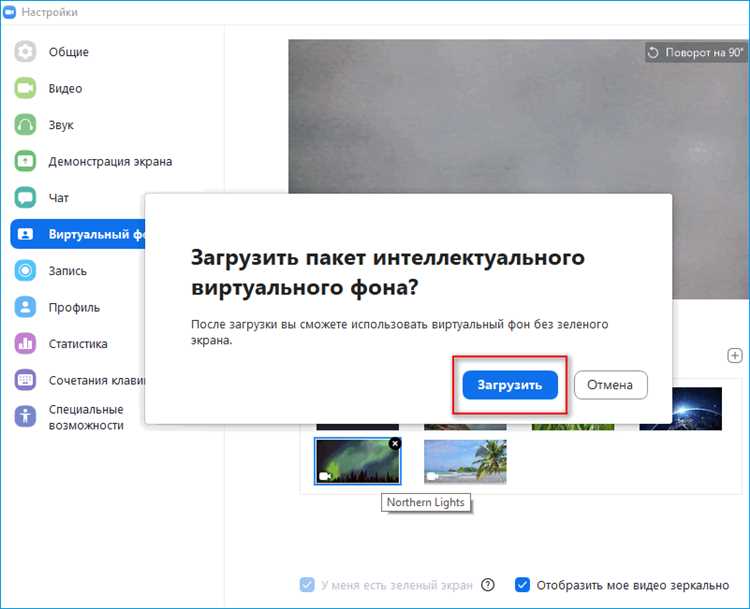
Task: Select the Виртуальный фон tab
Action: (x=78, y=234)
